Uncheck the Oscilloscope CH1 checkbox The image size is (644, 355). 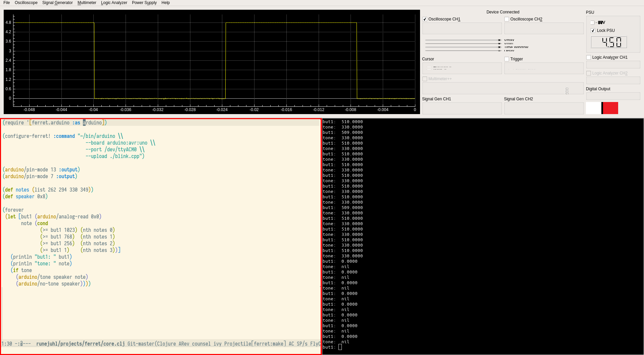[425, 19]
